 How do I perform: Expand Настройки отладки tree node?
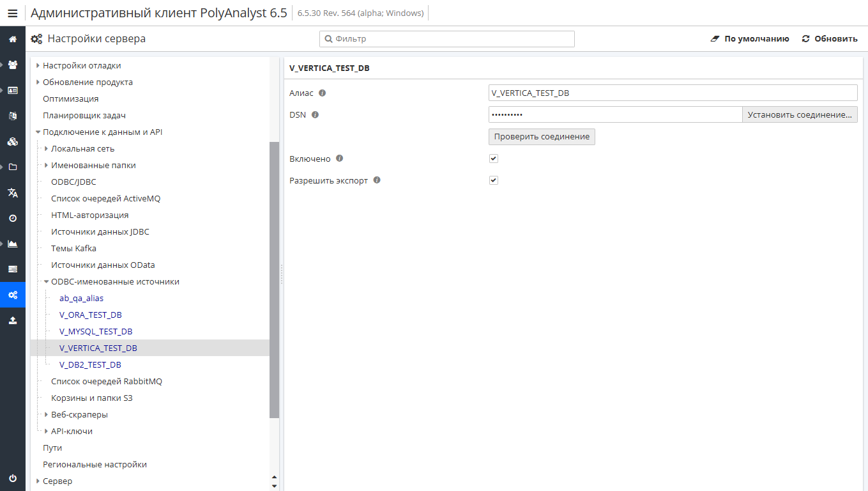tap(38, 65)
